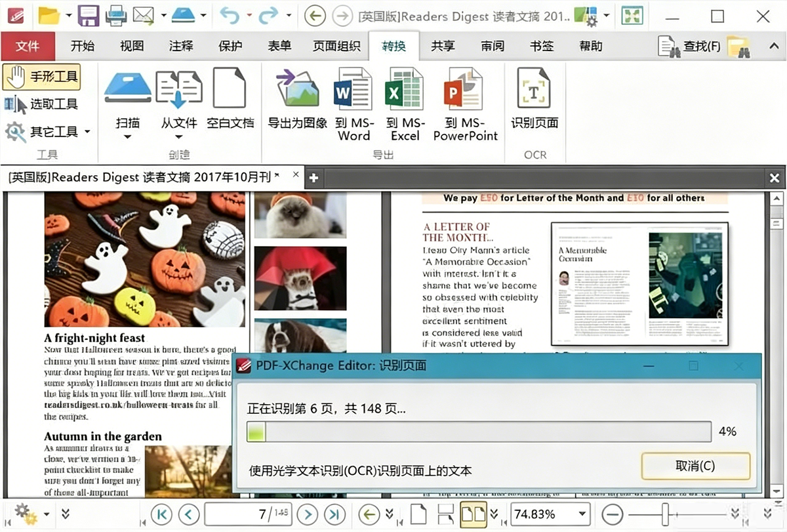This screenshot has width=787, height=532.
Task: Expand quick toolbar dropdown after scanner icon
Action: (203, 15)
